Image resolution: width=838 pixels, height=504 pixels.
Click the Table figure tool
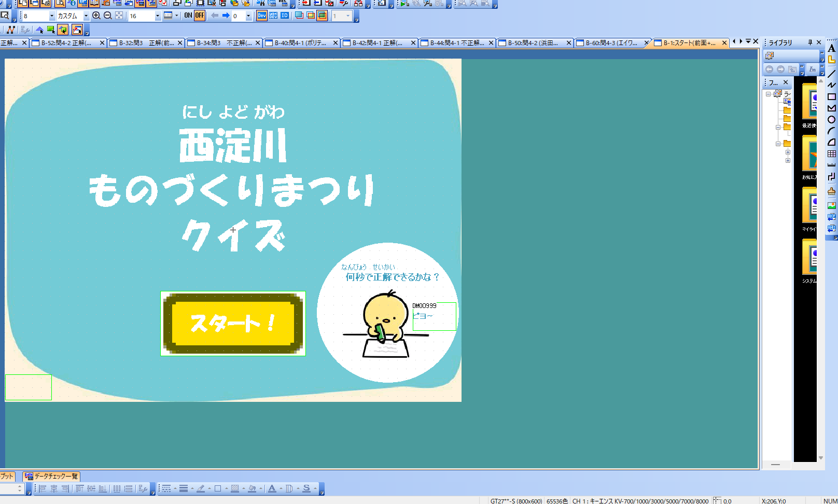click(x=831, y=154)
